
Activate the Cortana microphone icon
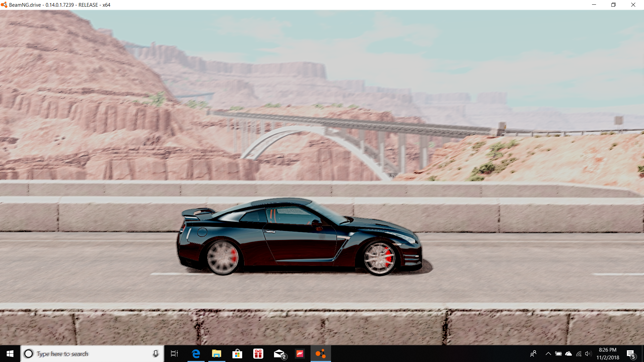(156, 354)
